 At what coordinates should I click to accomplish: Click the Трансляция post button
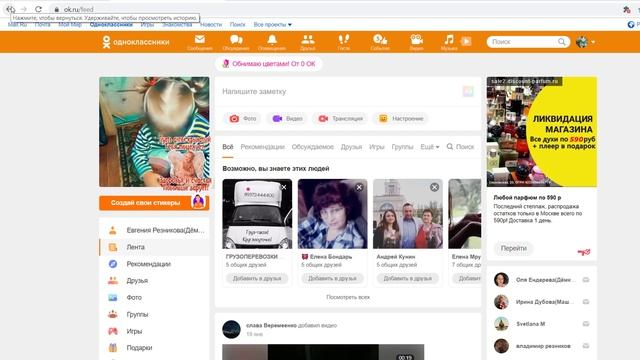click(x=340, y=119)
